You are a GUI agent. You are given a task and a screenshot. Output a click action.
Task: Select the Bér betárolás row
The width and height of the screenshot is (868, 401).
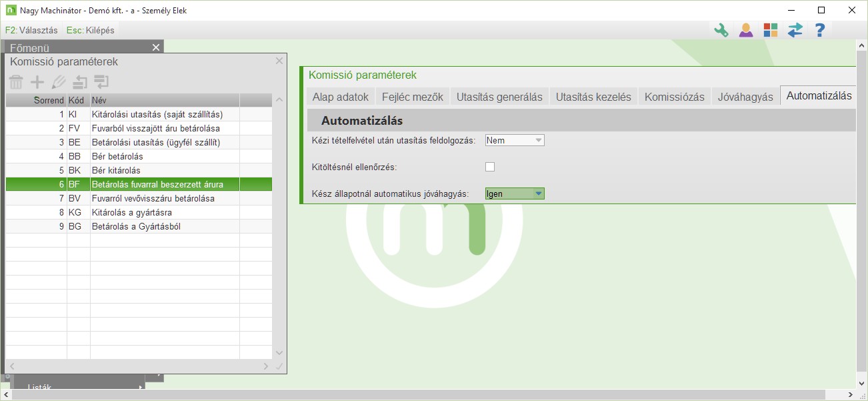[x=139, y=156]
